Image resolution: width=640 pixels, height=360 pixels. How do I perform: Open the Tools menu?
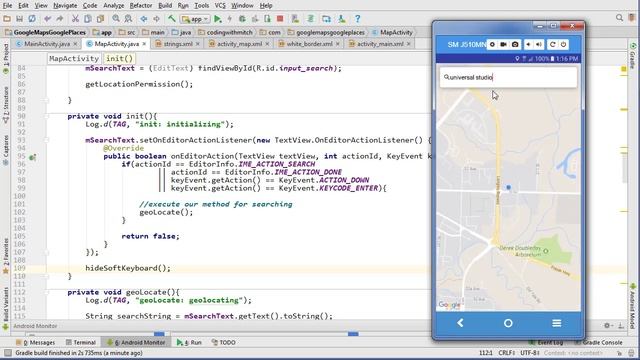click(201, 6)
